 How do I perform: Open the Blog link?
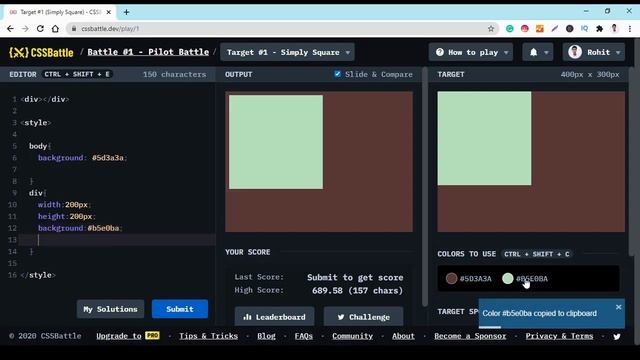click(x=266, y=336)
